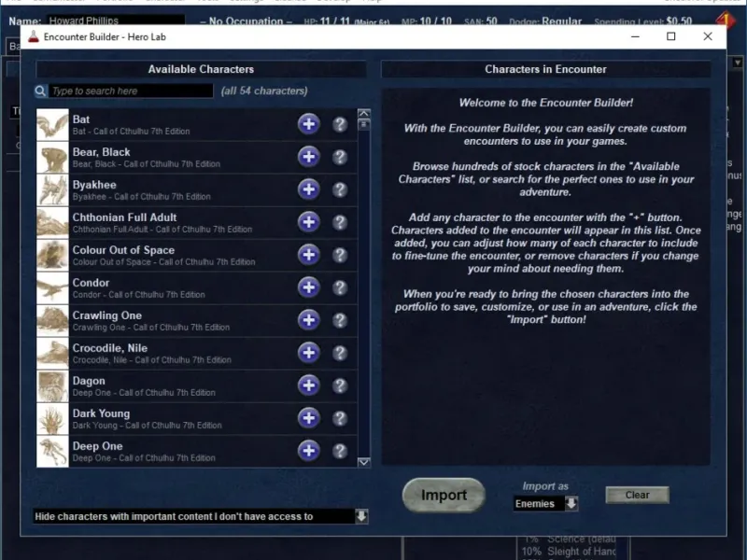The image size is (747, 560).
Task: Add Bat to the encounter
Action: pyautogui.click(x=309, y=124)
